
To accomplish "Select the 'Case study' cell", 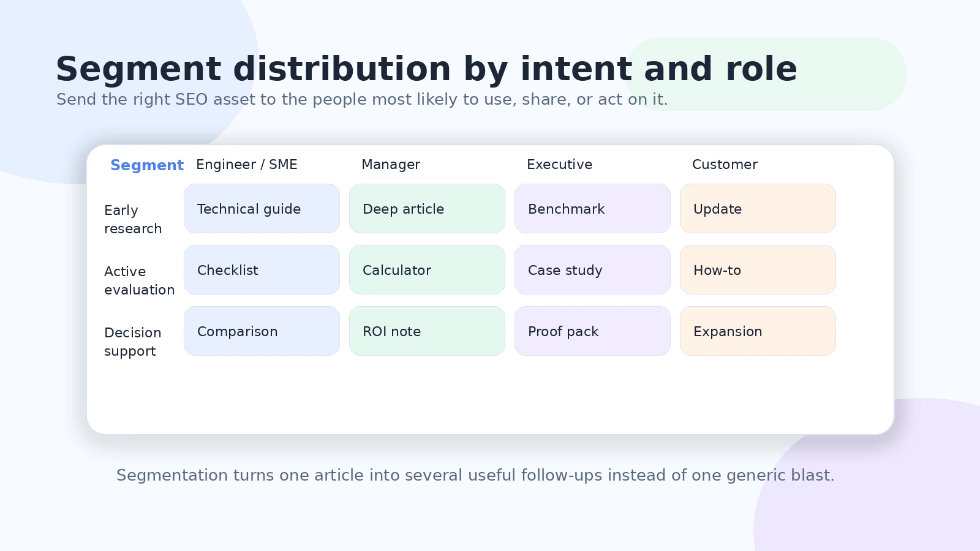I will tap(592, 270).
